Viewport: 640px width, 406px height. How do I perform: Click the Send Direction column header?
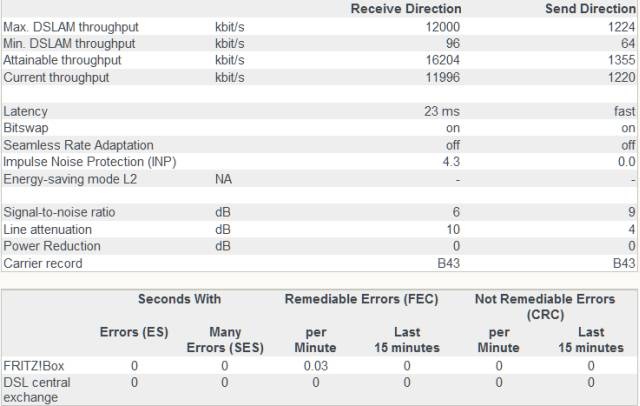(x=590, y=9)
